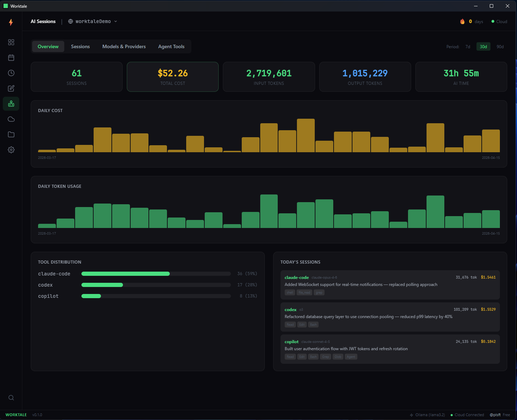This screenshot has height=420, width=517.
Task: Open the settings gear in the sidebar
Action: pos(11,150)
